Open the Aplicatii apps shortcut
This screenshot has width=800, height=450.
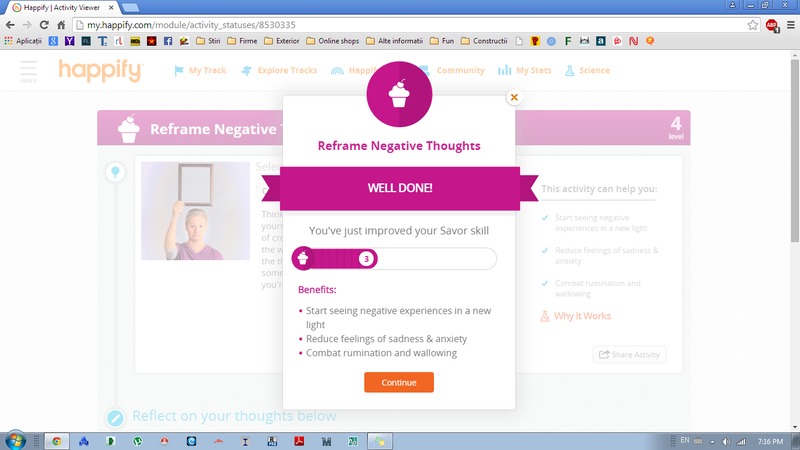point(23,41)
